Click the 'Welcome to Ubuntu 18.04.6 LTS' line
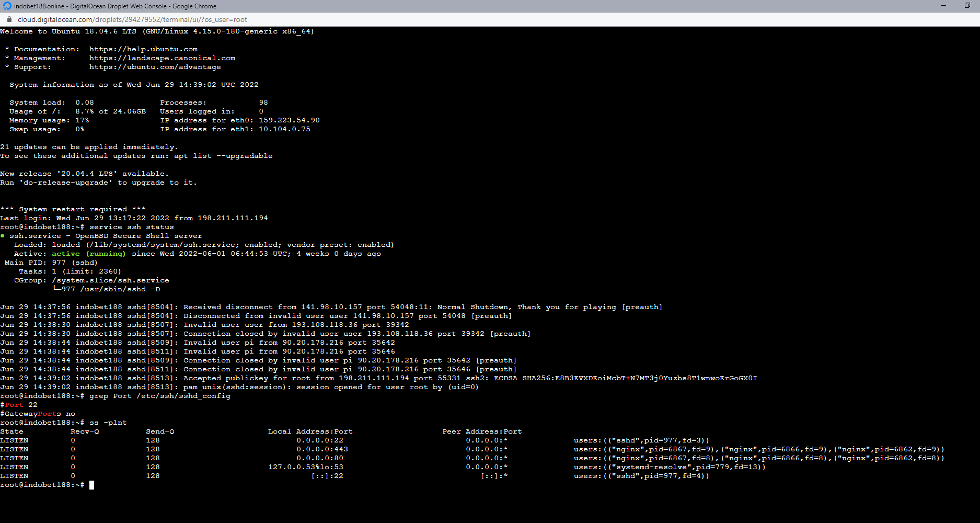Viewport: 980px width, 523px height. point(157,31)
